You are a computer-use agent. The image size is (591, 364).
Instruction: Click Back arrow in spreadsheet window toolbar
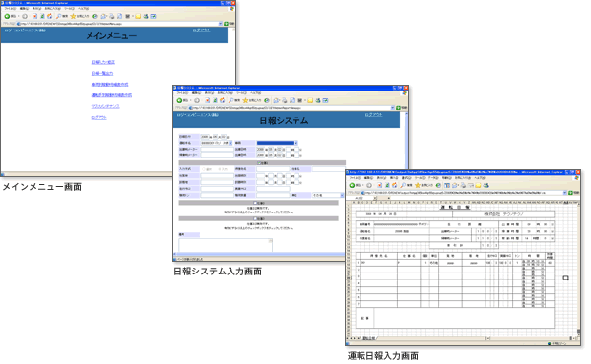[x=353, y=185]
